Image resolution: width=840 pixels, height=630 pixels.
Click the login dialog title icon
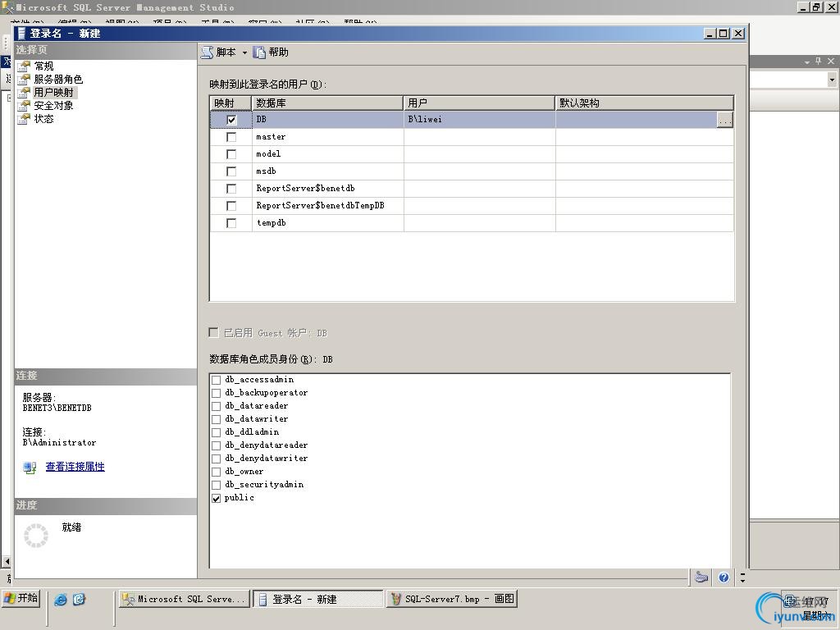pos(22,33)
